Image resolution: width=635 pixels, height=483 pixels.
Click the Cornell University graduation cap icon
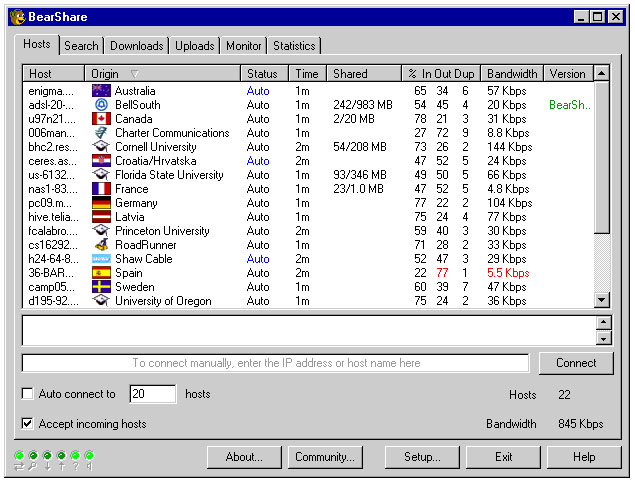pos(101,147)
